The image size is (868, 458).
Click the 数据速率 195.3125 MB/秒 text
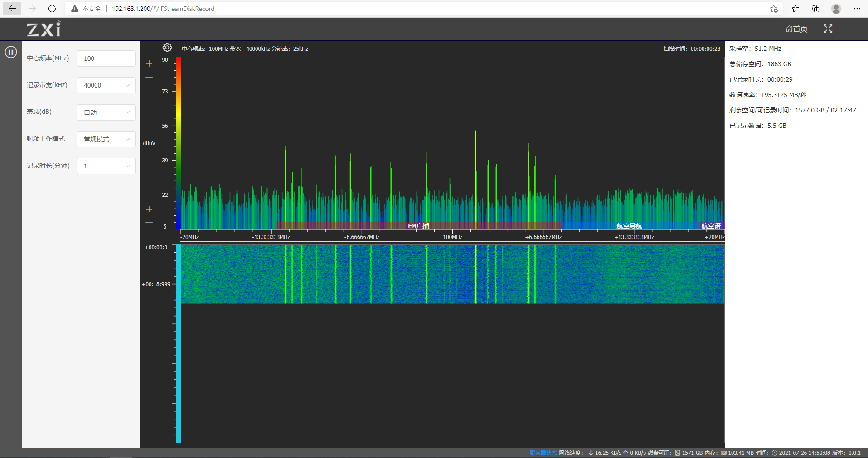(768, 95)
